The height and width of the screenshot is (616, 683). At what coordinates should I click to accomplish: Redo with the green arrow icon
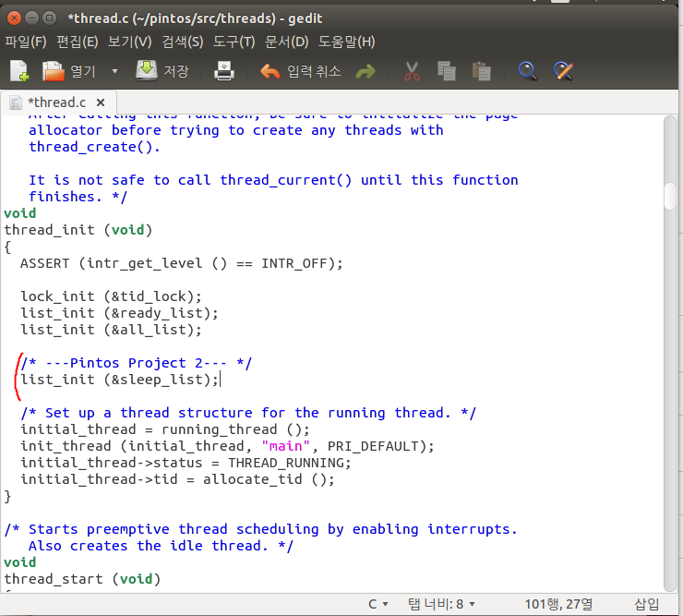tap(365, 71)
